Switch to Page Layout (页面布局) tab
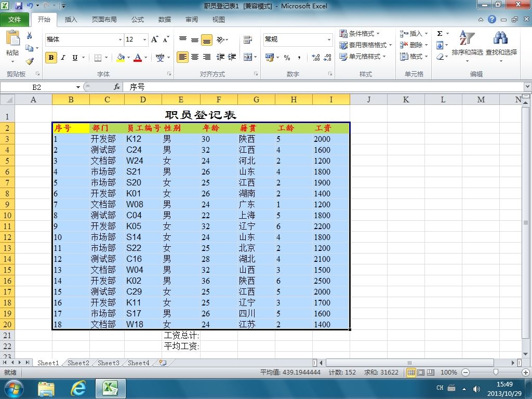Image resolution: width=532 pixels, height=399 pixels. [104, 20]
